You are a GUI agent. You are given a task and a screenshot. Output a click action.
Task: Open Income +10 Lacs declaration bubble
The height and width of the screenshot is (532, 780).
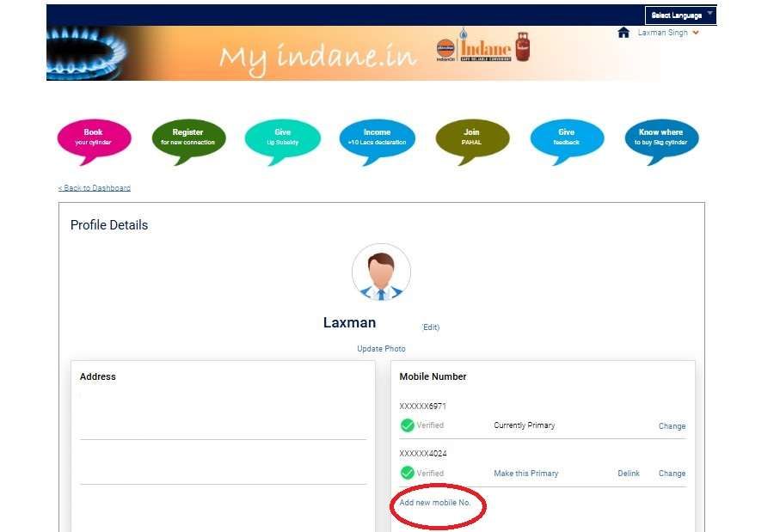[x=377, y=141]
